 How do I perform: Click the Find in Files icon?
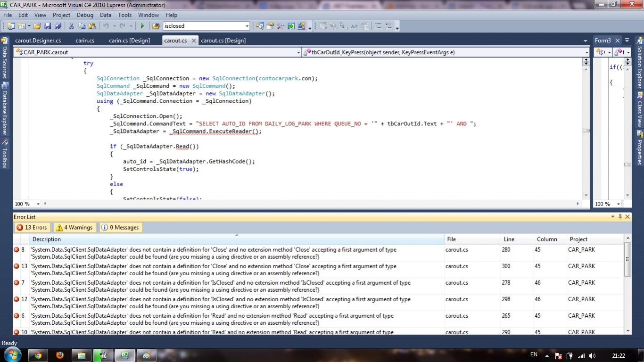[156, 26]
